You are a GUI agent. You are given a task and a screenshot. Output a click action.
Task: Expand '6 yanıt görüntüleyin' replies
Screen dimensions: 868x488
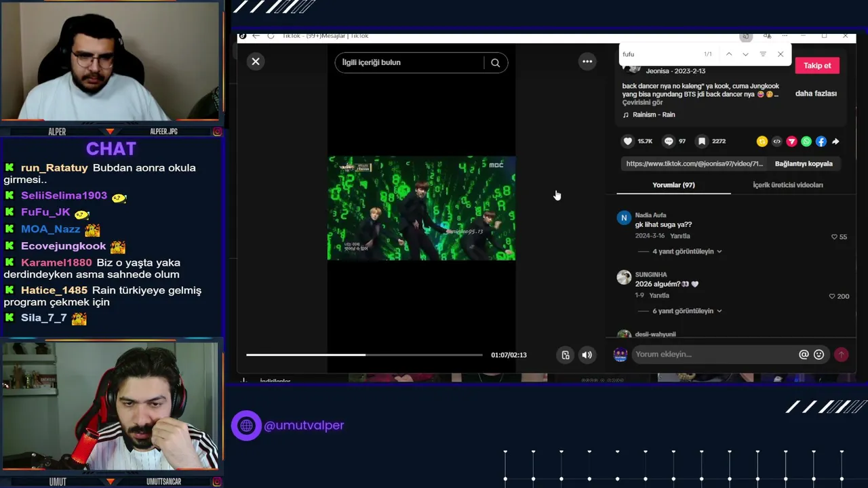tap(687, 311)
